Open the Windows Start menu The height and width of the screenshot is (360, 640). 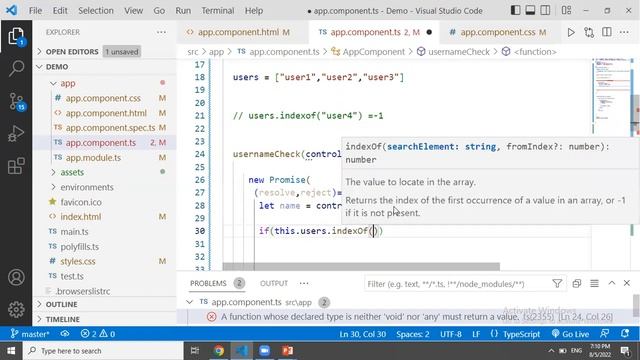11,351
